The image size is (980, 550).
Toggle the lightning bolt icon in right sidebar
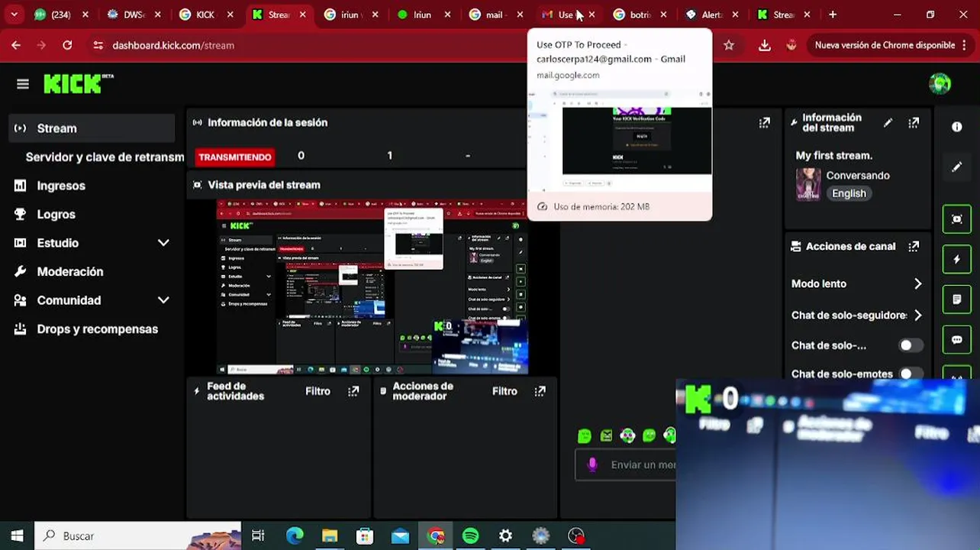957,260
